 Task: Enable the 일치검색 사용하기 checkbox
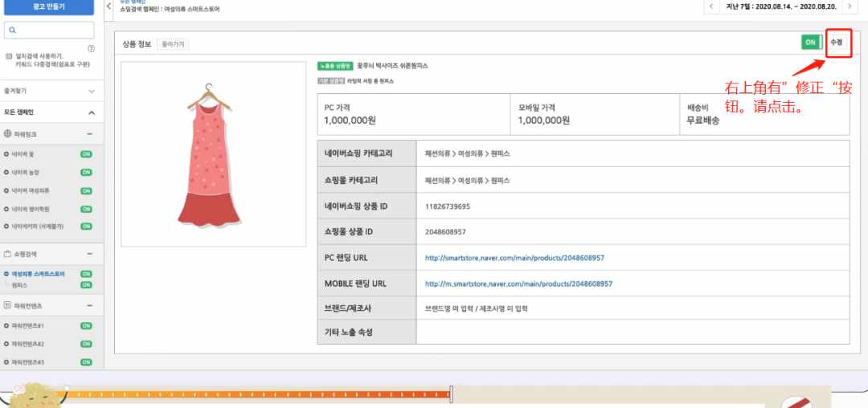(9, 56)
